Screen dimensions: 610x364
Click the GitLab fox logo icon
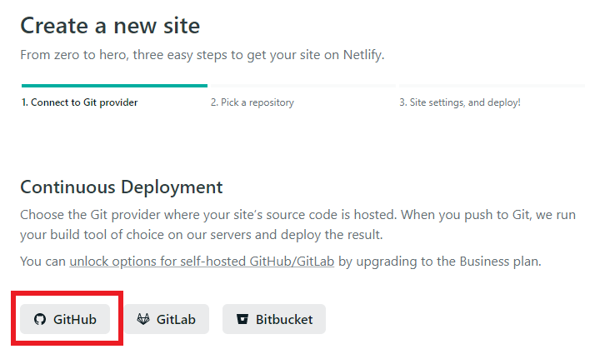(x=143, y=319)
